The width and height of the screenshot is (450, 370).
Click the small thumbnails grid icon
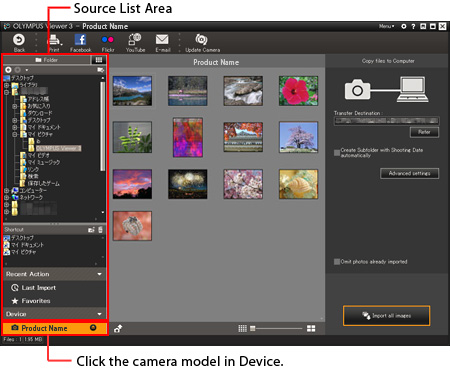(x=242, y=329)
